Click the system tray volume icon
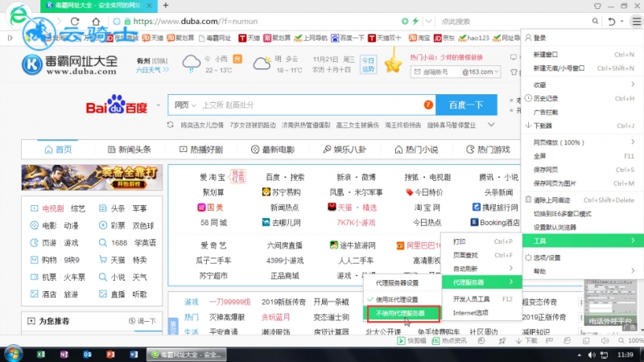 [592, 355]
